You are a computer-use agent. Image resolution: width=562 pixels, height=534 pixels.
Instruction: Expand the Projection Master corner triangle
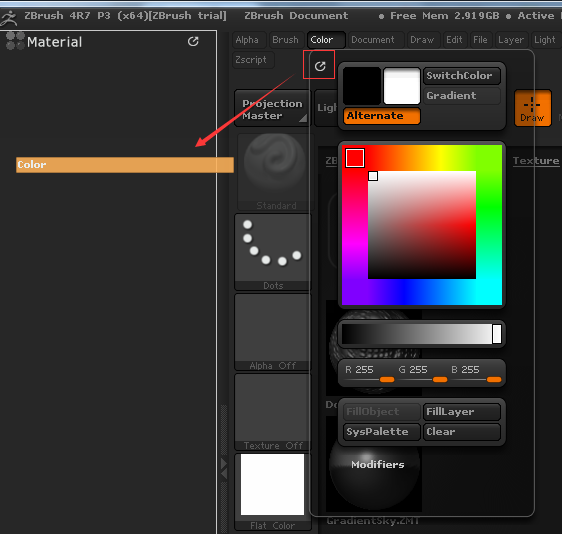[x=303, y=118]
